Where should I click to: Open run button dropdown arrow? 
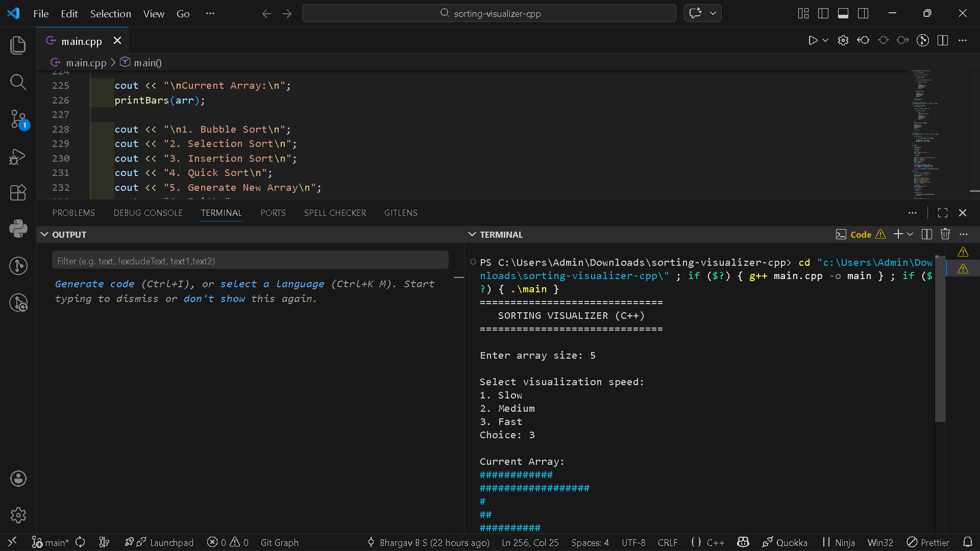pyautogui.click(x=825, y=40)
